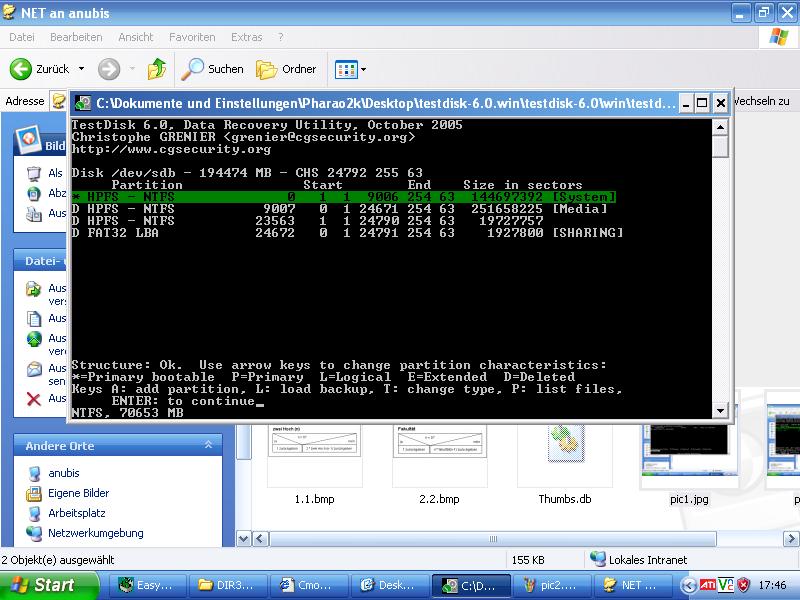Select the Thumbs.db file icon

[565, 443]
